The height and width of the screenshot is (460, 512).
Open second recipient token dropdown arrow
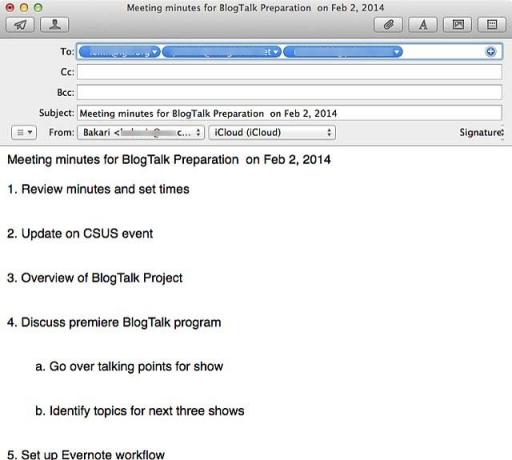click(x=276, y=52)
